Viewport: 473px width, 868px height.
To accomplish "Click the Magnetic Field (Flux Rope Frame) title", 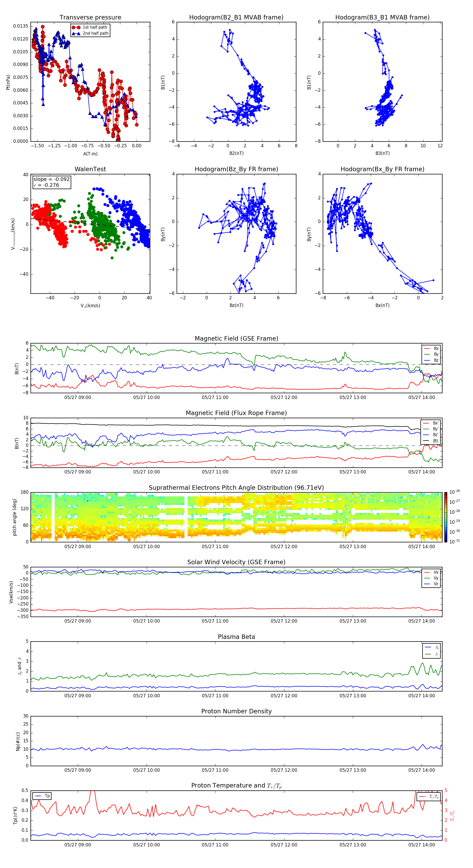I will pos(236,413).
